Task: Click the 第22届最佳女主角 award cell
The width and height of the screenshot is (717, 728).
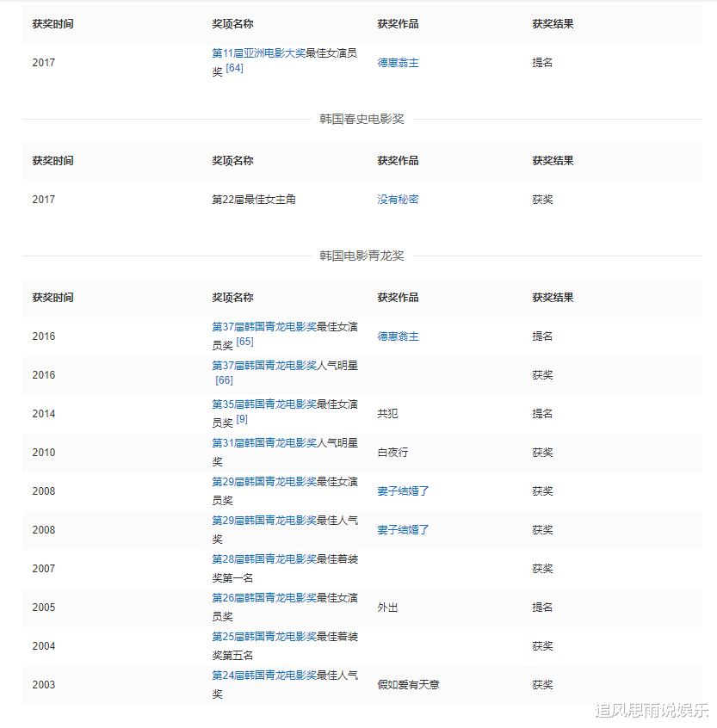Action: 254,200
